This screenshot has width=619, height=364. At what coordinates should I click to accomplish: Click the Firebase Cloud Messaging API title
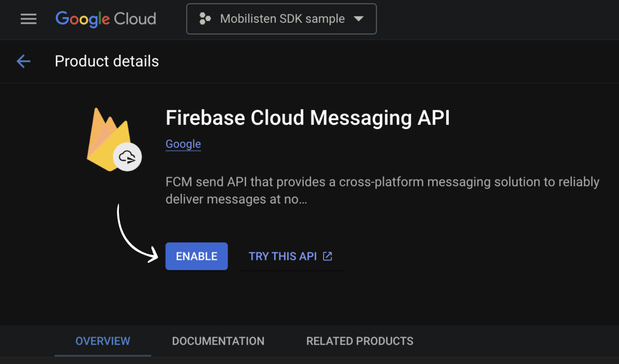click(x=308, y=118)
